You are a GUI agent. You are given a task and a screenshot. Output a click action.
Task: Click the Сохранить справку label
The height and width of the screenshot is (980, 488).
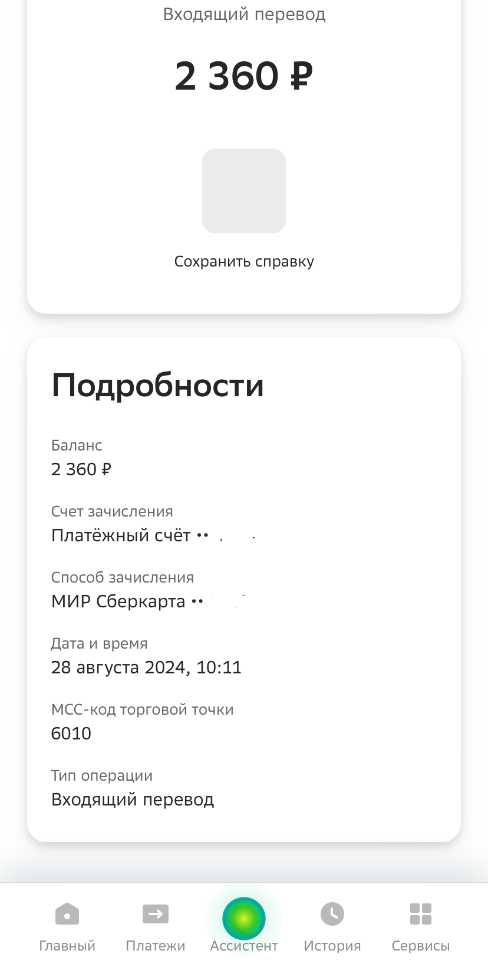244,261
